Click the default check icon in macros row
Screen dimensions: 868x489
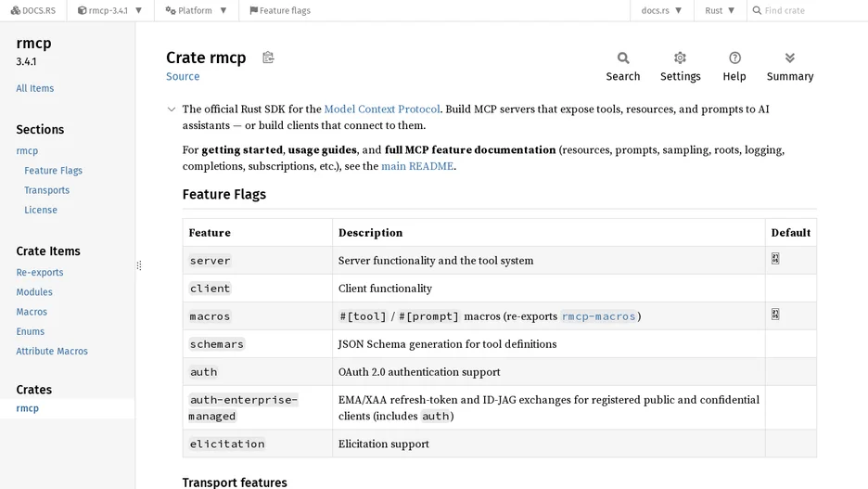[775, 314]
